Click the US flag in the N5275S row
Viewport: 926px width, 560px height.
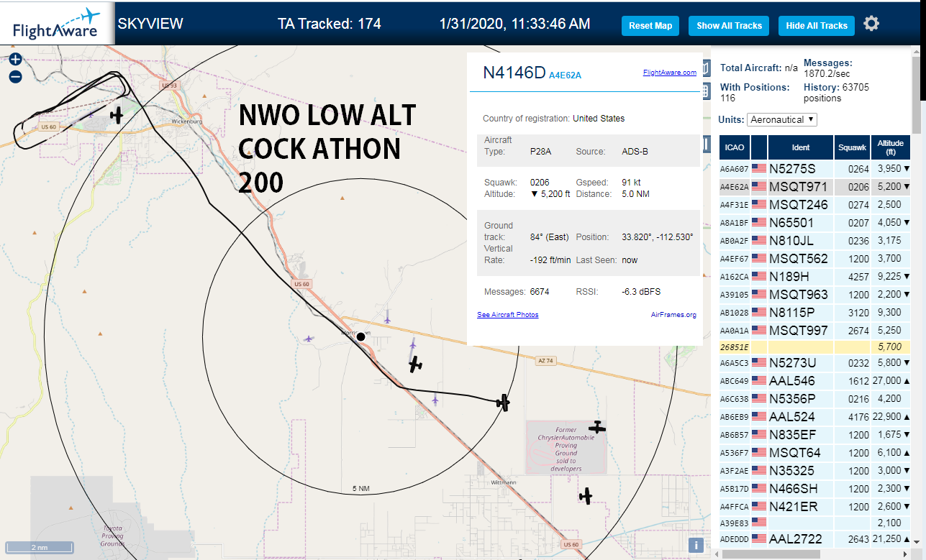(x=758, y=169)
